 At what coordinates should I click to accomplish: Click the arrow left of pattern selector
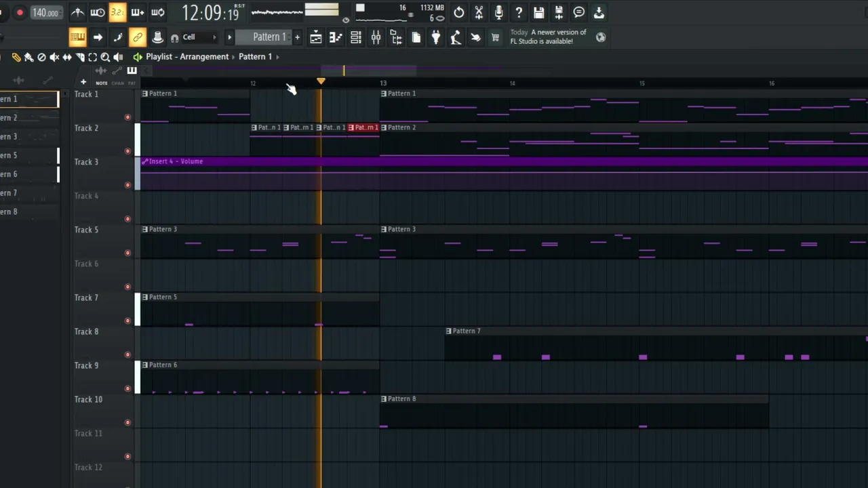point(229,37)
